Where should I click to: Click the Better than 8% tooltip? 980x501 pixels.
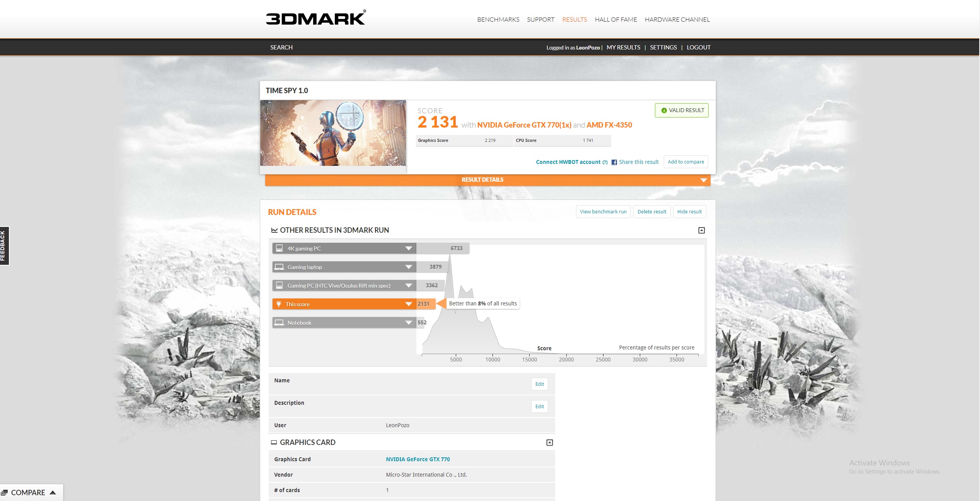tap(482, 303)
